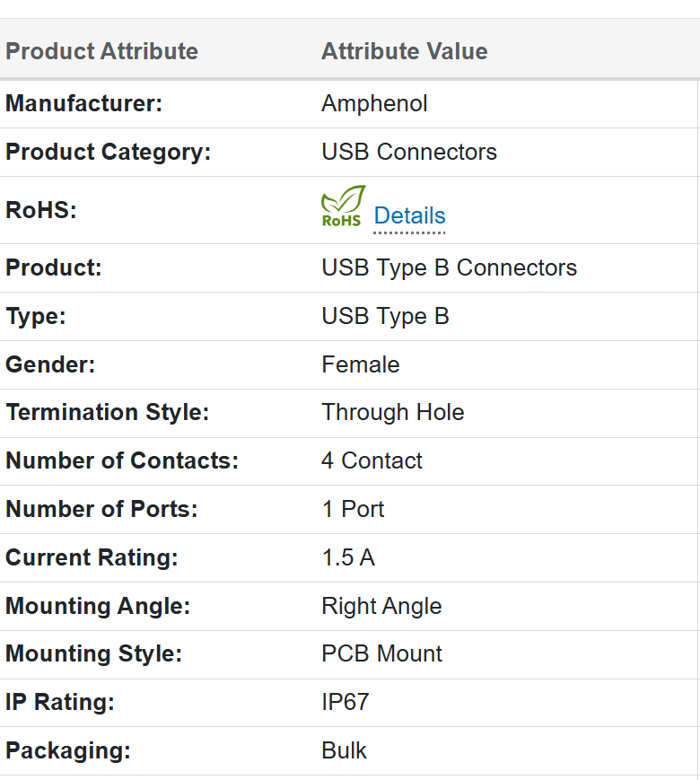Select the 1 Port value
Screen dimensions: 700x780
(x=353, y=509)
